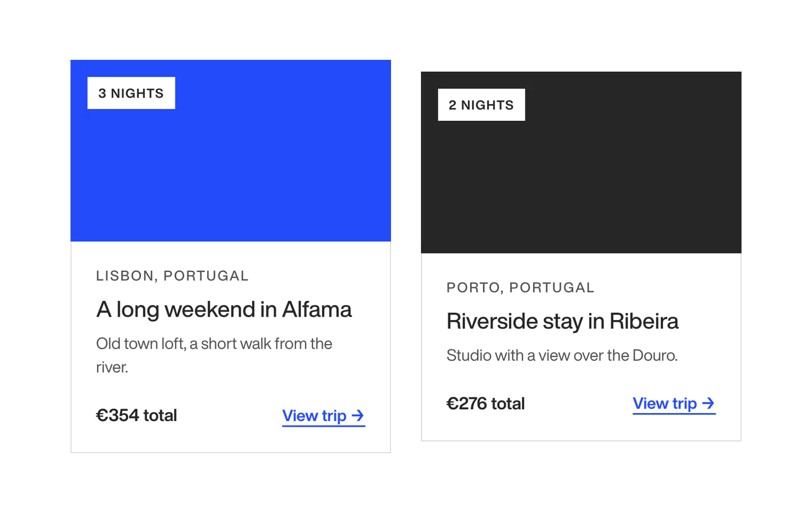Open the title Riverside stay in Ribeira
Image resolution: width=812 pixels, height=513 pixels.
point(562,321)
